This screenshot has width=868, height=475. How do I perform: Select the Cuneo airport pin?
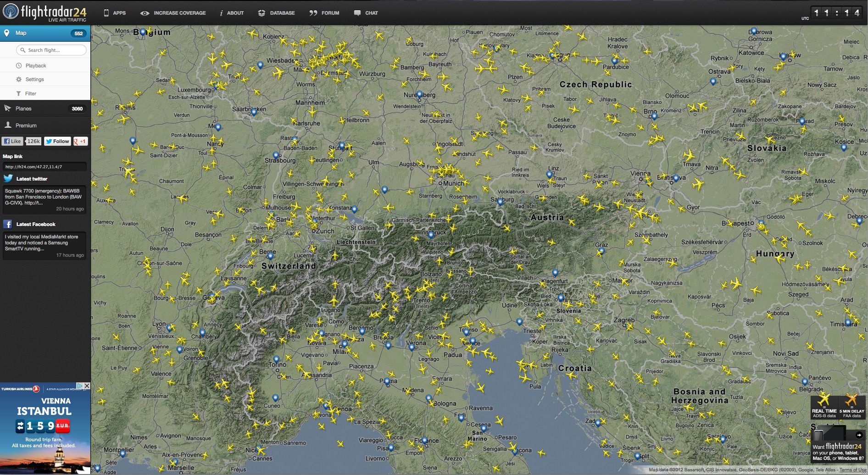click(275, 398)
